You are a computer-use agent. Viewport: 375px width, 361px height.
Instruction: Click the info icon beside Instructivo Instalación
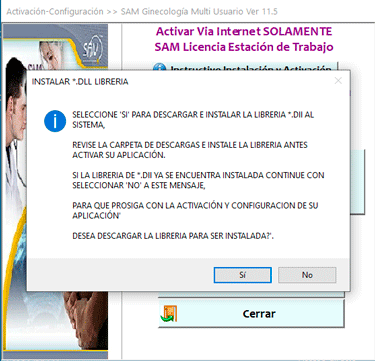point(160,67)
